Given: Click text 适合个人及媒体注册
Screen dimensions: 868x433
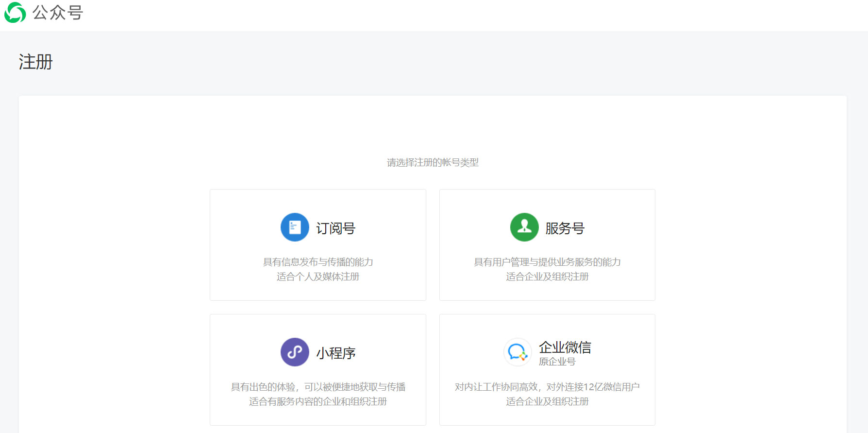Looking at the screenshot, I should click(318, 277).
